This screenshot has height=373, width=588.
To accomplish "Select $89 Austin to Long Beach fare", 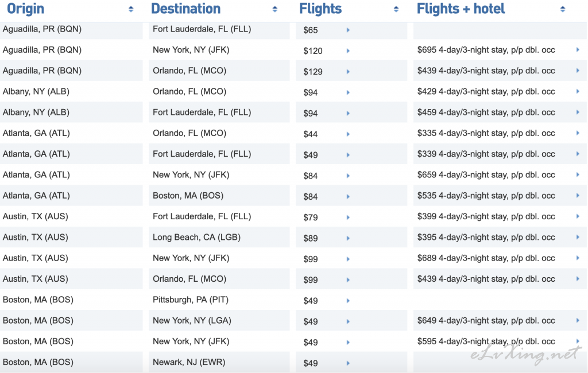I will click(311, 238).
